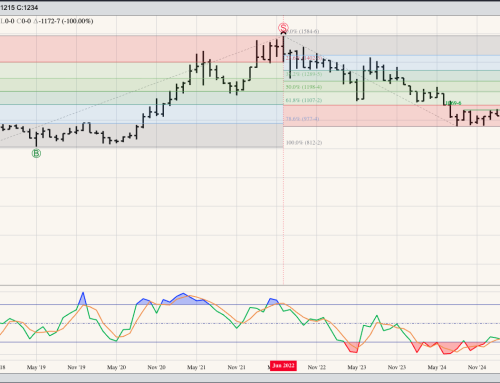Select the 50.0% (1198-4) Fibonacci label
Image resolution: width=500 pixels, height=383 pixels.
[304, 87]
